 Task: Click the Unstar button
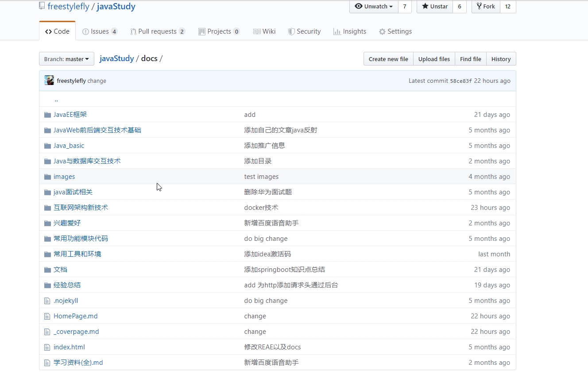(435, 7)
